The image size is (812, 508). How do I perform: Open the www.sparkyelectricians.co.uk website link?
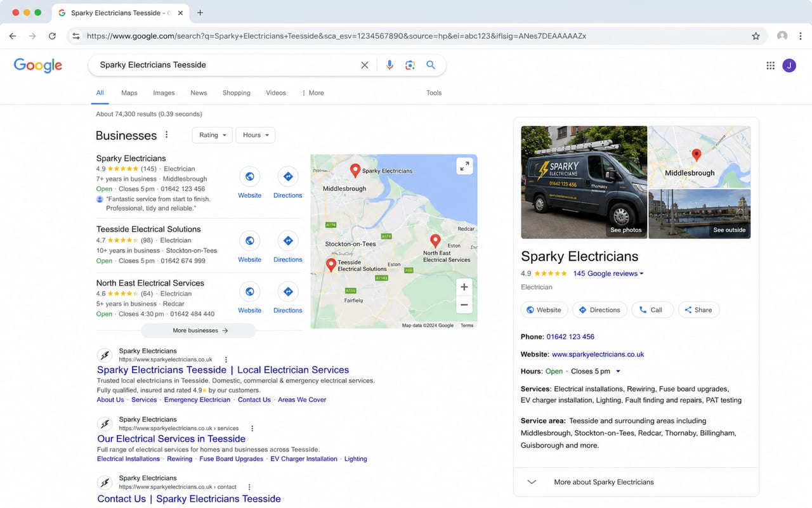pyautogui.click(x=598, y=355)
